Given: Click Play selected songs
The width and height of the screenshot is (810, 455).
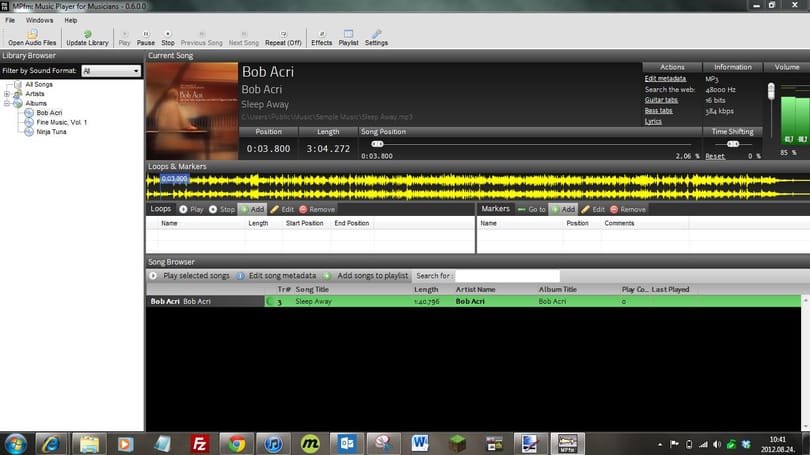Looking at the screenshot, I should pyautogui.click(x=190, y=276).
